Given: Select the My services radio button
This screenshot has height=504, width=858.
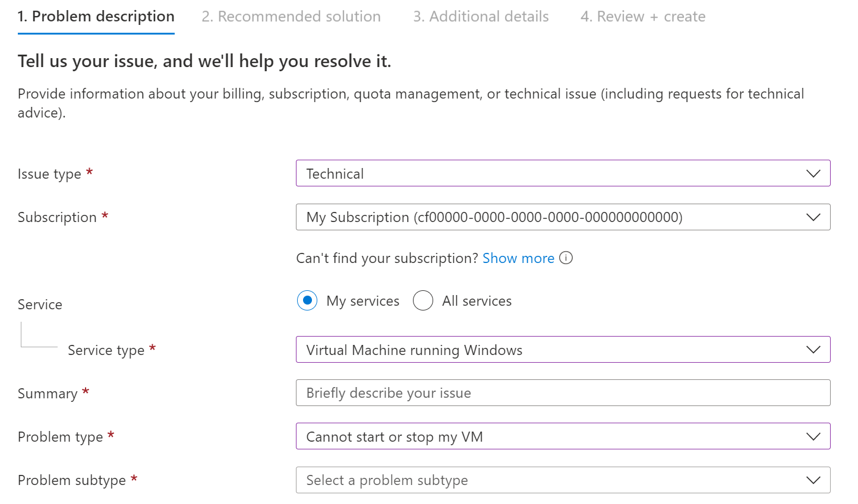Looking at the screenshot, I should click(x=307, y=300).
